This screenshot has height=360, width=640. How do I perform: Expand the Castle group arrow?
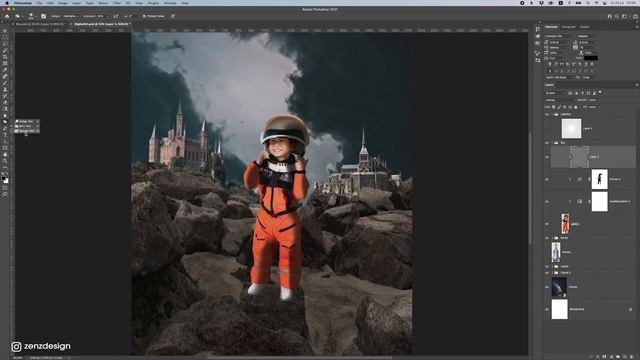click(552, 267)
